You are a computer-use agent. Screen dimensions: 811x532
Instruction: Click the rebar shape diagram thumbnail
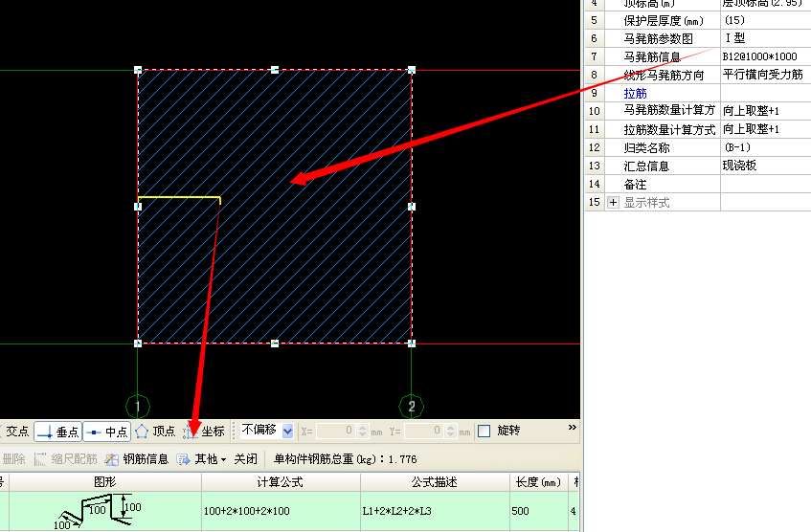pyautogui.click(x=98, y=511)
